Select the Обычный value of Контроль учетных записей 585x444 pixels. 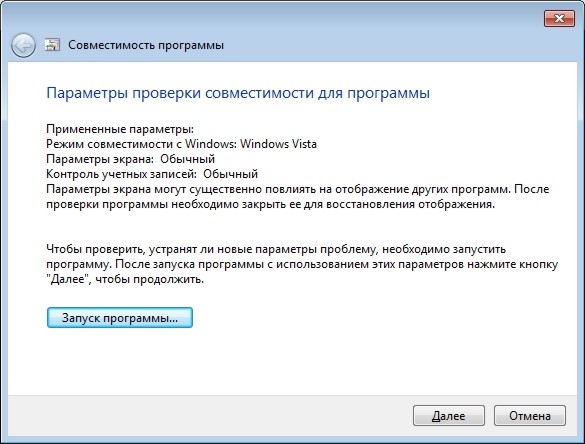[231, 174]
